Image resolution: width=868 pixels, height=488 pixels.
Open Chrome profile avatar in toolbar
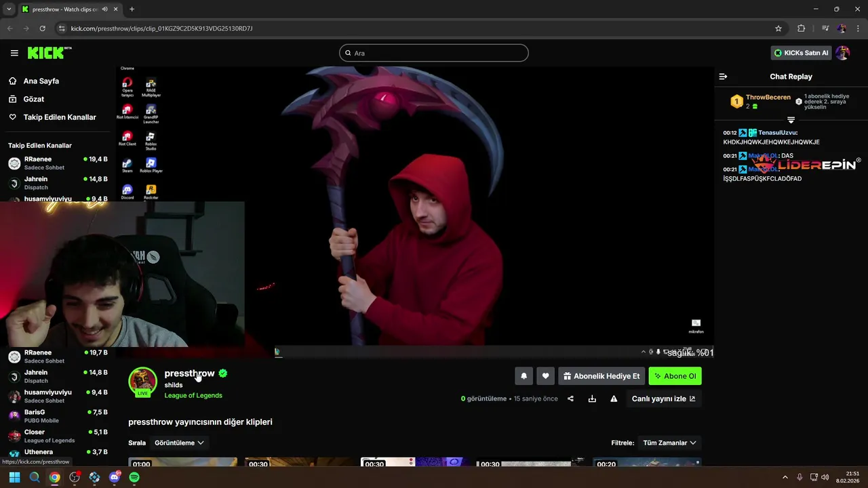point(842,28)
